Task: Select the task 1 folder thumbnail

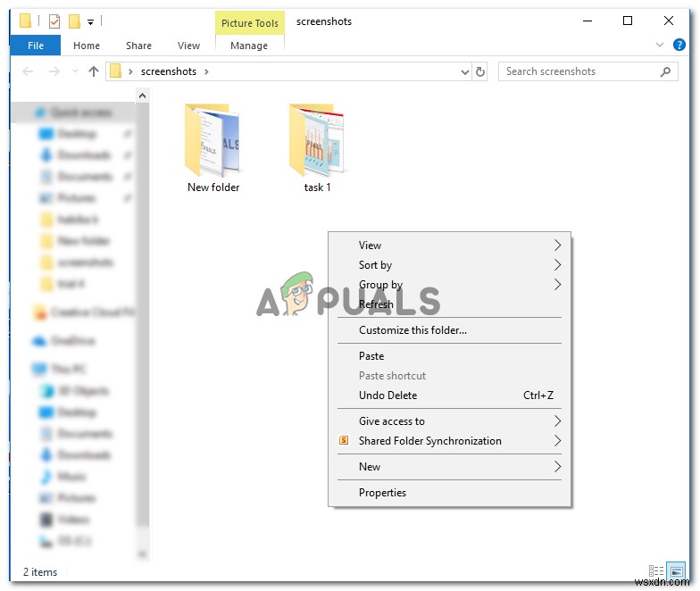Action: [x=316, y=139]
